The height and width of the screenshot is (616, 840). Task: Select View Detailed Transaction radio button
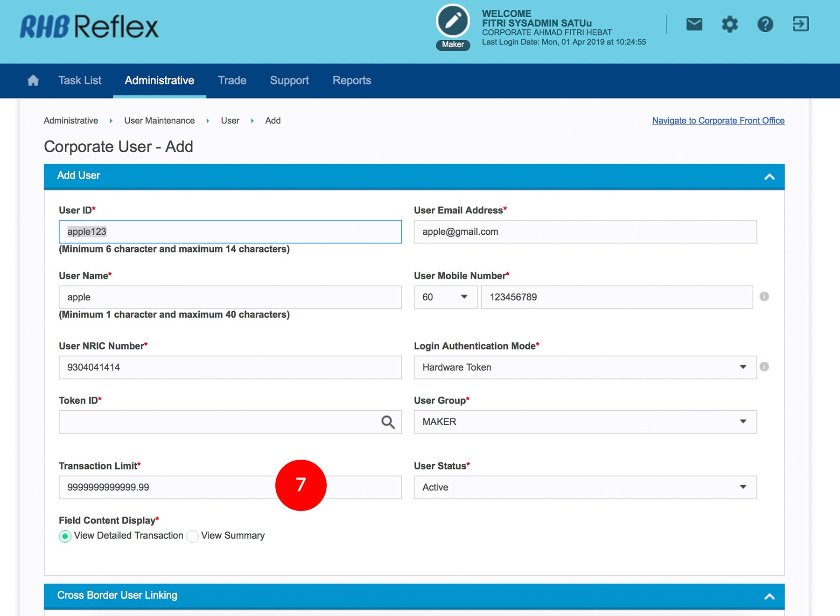tap(65, 536)
